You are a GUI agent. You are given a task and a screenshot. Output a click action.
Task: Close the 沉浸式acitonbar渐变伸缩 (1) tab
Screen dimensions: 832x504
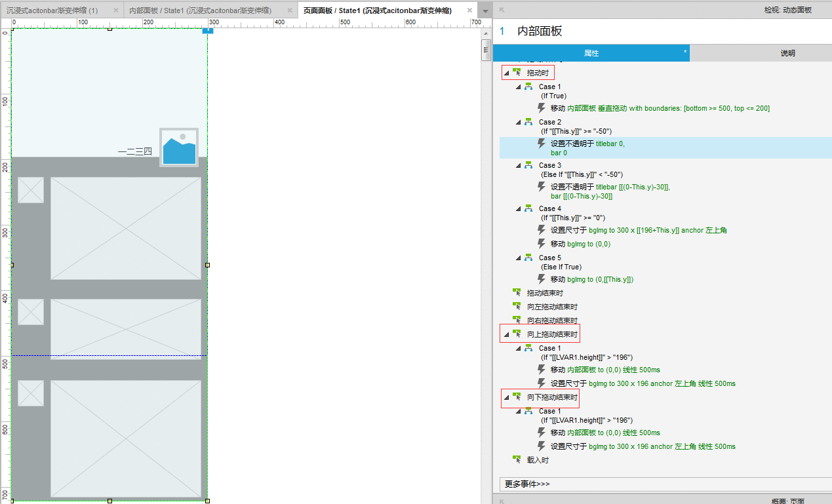115,10
